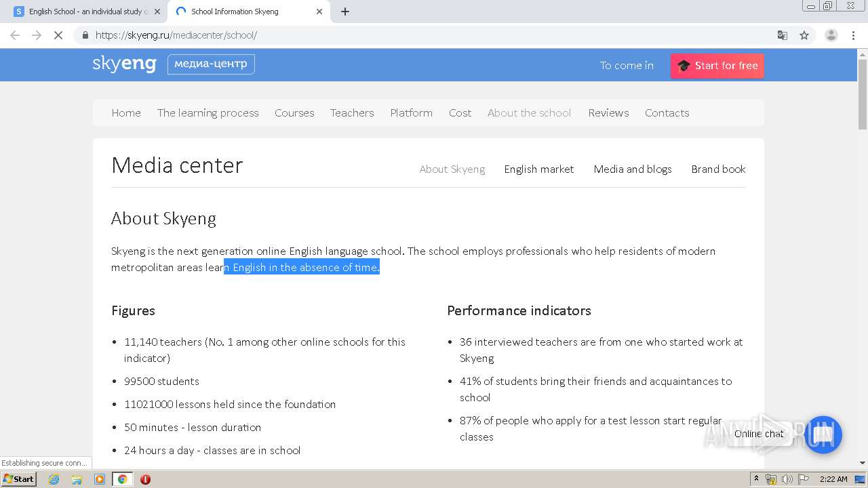Open the media player taskbar icon
The width and height of the screenshot is (868, 488).
coord(100,479)
